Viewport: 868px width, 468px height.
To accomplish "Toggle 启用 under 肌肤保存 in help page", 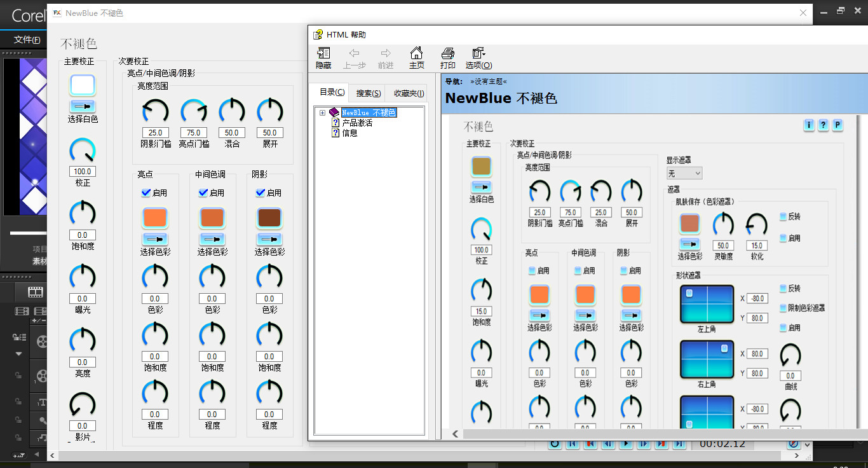I will (783, 238).
